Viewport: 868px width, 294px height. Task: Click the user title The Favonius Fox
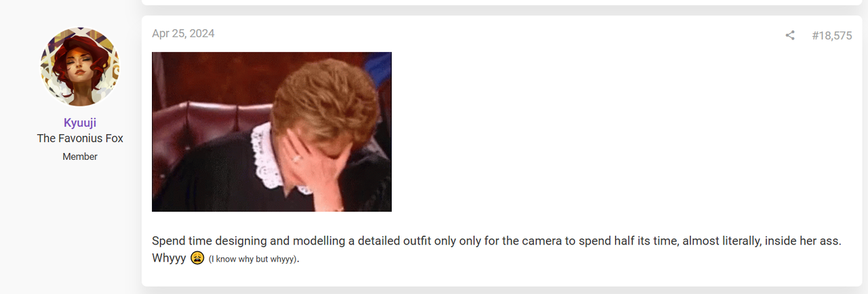[x=80, y=138]
